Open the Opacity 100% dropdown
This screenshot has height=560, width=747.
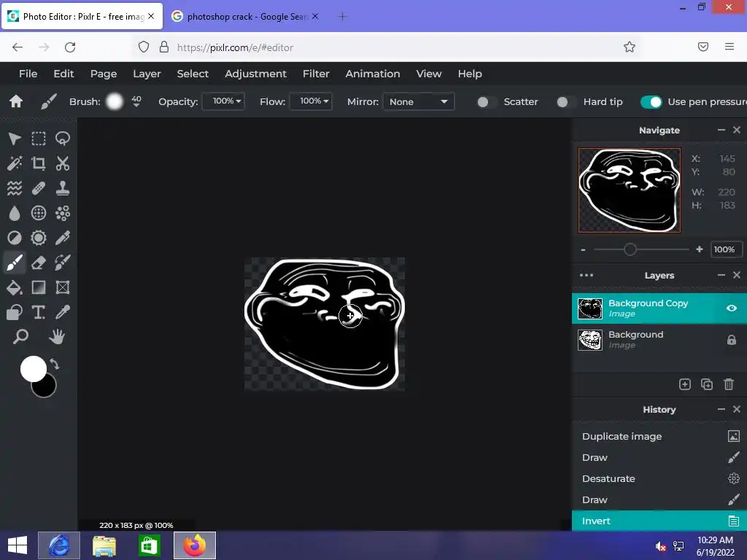(x=223, y=101)
